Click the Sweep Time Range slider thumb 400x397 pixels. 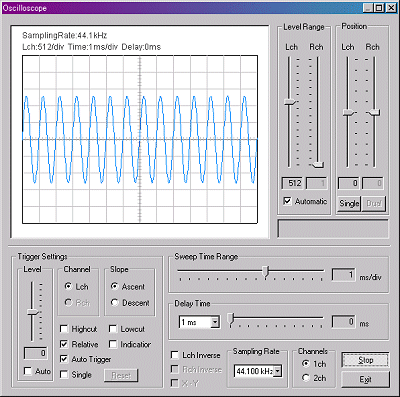(265, 272)
